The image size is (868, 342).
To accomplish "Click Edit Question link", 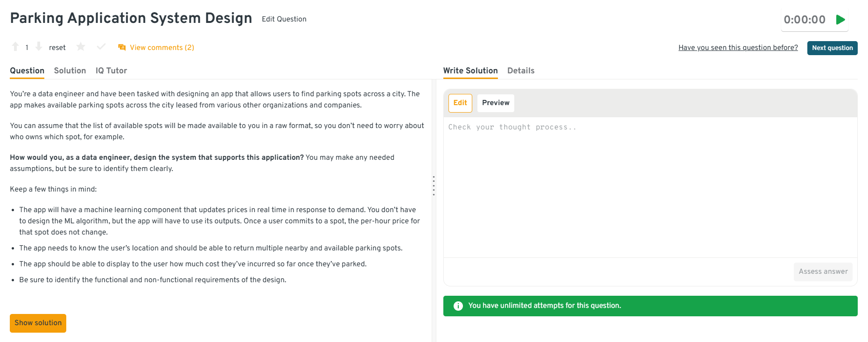I will [284, 19].
